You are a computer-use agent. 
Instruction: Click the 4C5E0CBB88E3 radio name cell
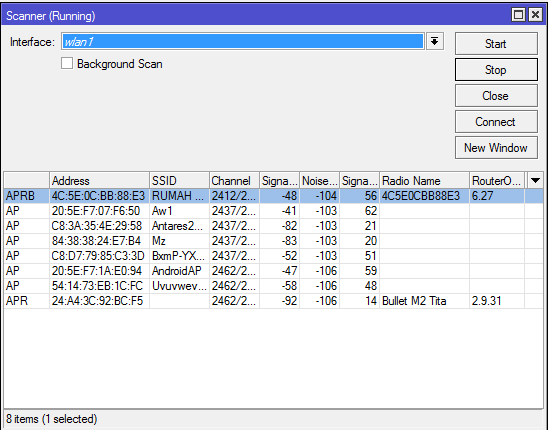[424, 196]
